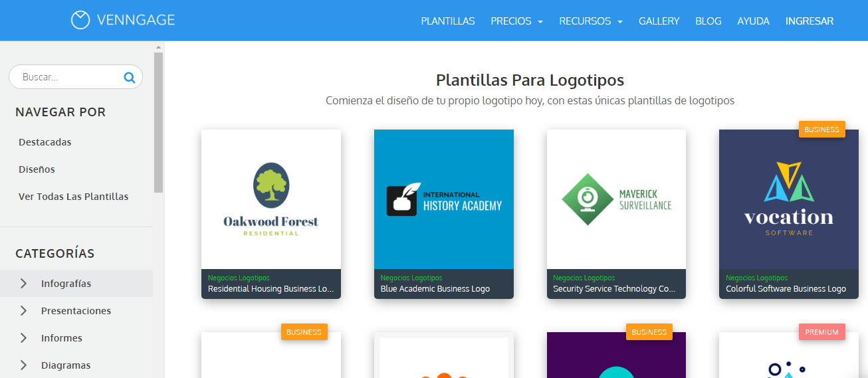Click the search magnifier icon

[129, 77]
